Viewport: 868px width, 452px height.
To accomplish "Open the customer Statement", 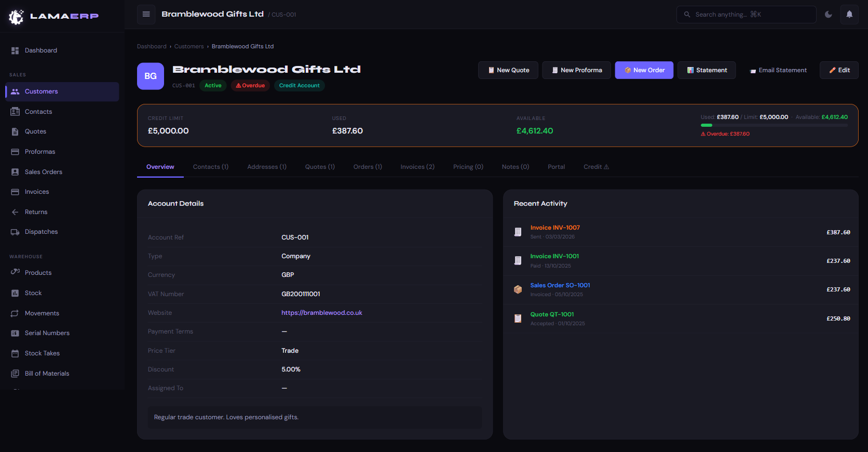I will (x=707, y=70).
